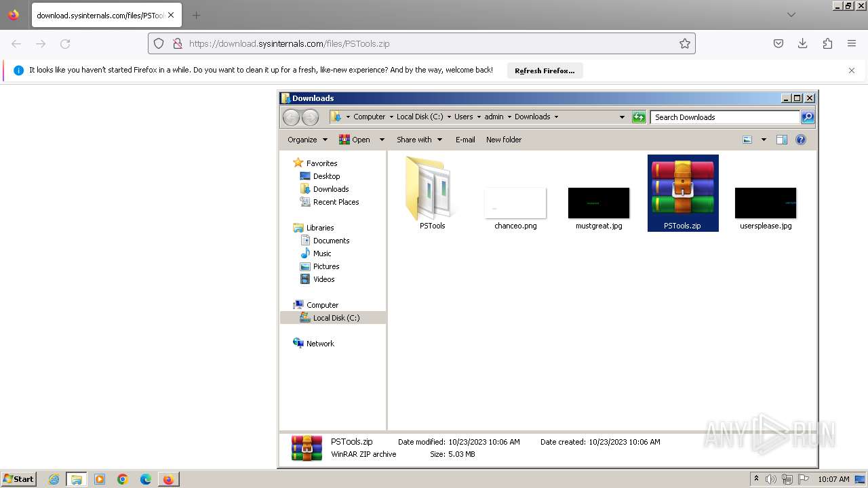Image resolution: width=868 pixels, height=488 pixels.
Task: Bookmark this page with the star
Action: [x=685, y=43]
